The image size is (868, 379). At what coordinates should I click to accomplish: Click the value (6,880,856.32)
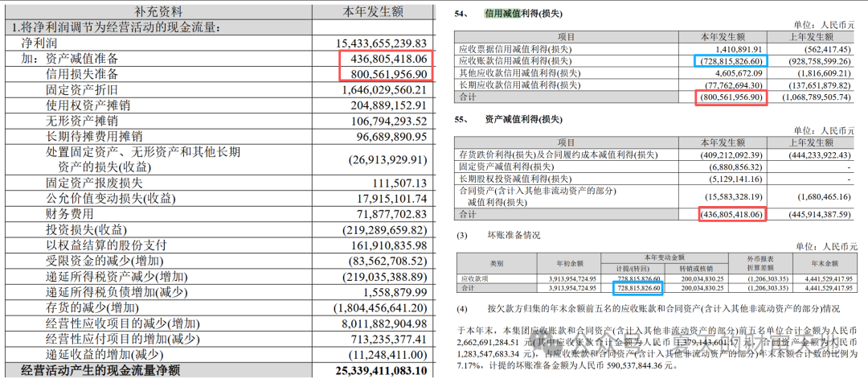735,167
